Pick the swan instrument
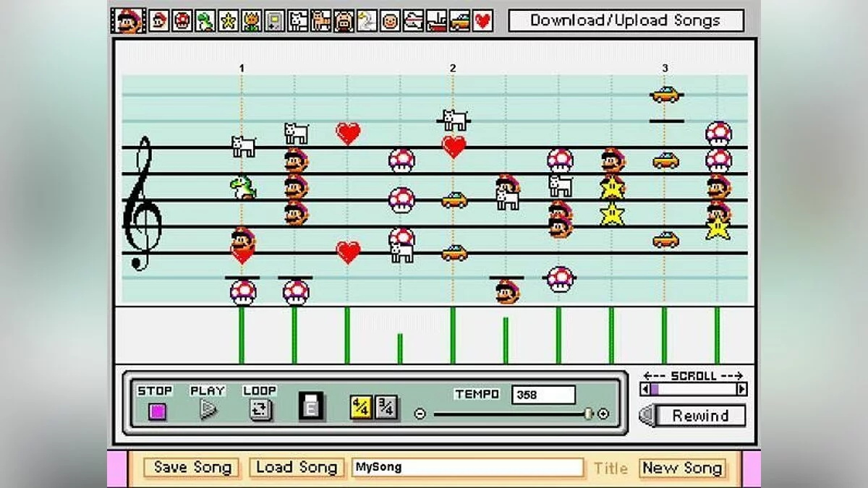This screenshot has width=868, height=488. pos(367,21)
